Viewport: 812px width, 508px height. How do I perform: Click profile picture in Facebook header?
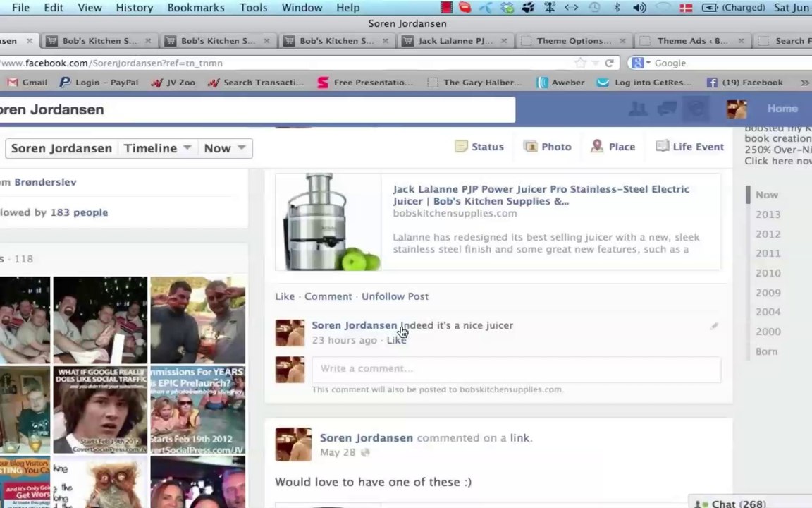(x=737, y=109)
